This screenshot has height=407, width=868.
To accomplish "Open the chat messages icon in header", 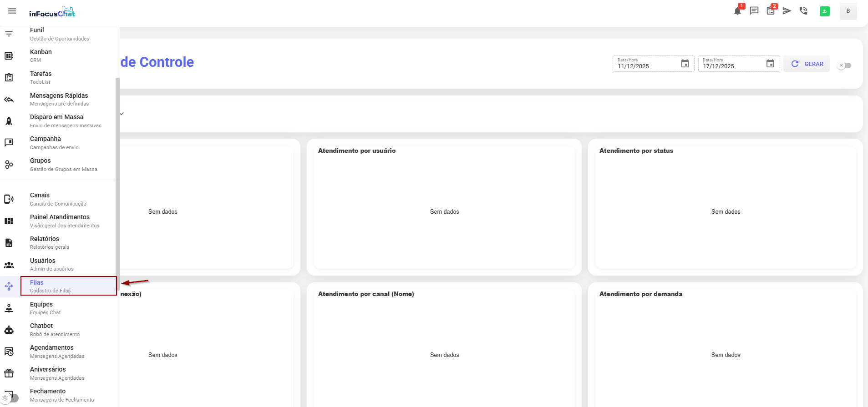I will (x=754, y=11).
